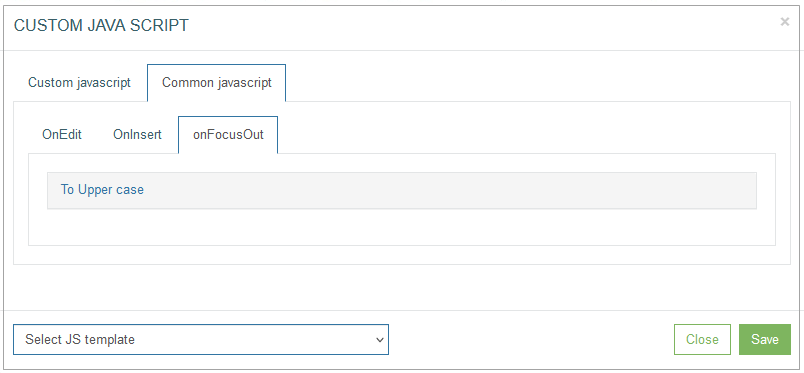Dismiss the dialog with the X icon
This screenshot has height=373, width=804.
[785, 22]
